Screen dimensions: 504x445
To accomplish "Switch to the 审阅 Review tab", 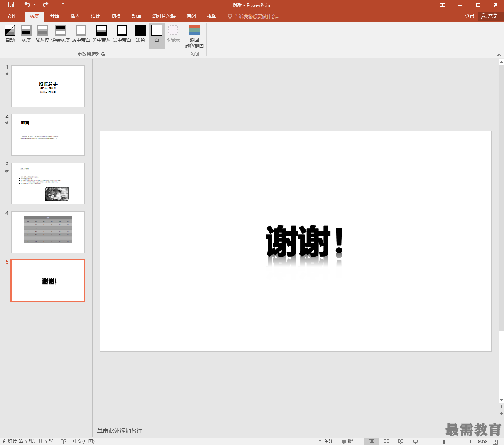I will point(191,16).
